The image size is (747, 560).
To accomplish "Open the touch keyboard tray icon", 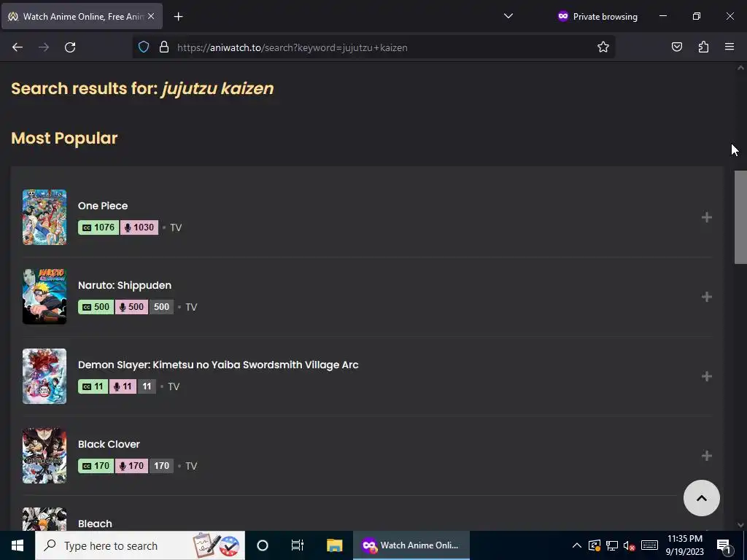I will pos(650,545).
